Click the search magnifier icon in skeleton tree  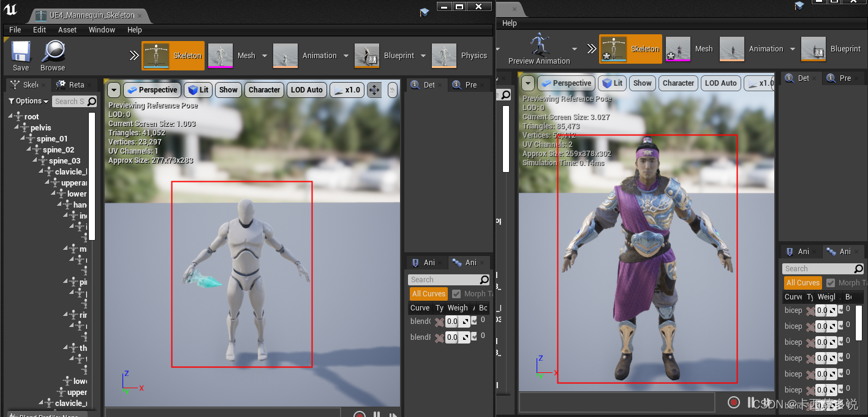tap(91, 102)
